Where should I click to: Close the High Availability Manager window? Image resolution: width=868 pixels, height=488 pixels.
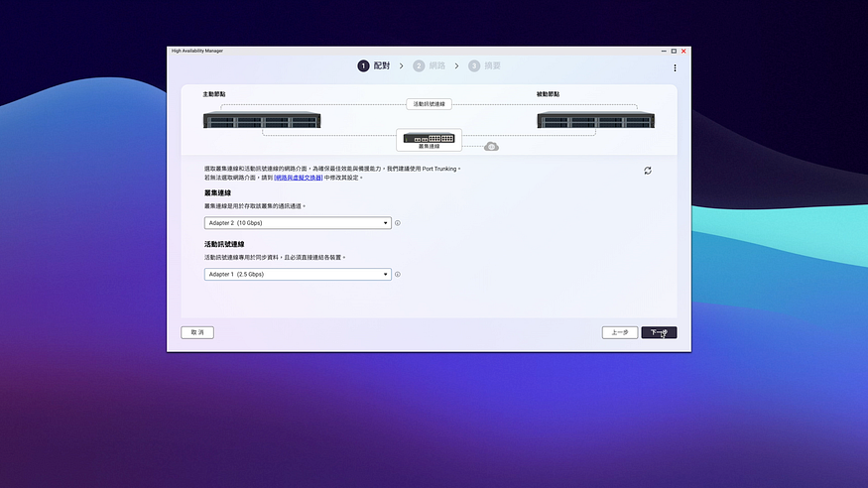(683, 51)
